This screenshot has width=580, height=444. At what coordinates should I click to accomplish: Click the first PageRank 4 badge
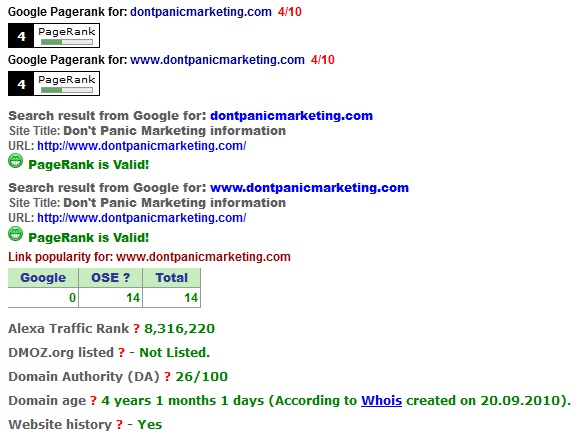[54, 36]
